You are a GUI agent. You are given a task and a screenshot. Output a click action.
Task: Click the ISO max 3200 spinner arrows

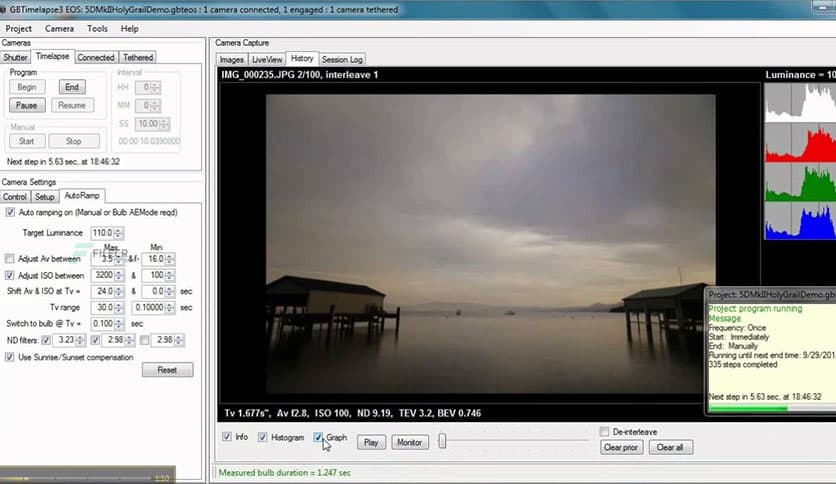(118, 276)
